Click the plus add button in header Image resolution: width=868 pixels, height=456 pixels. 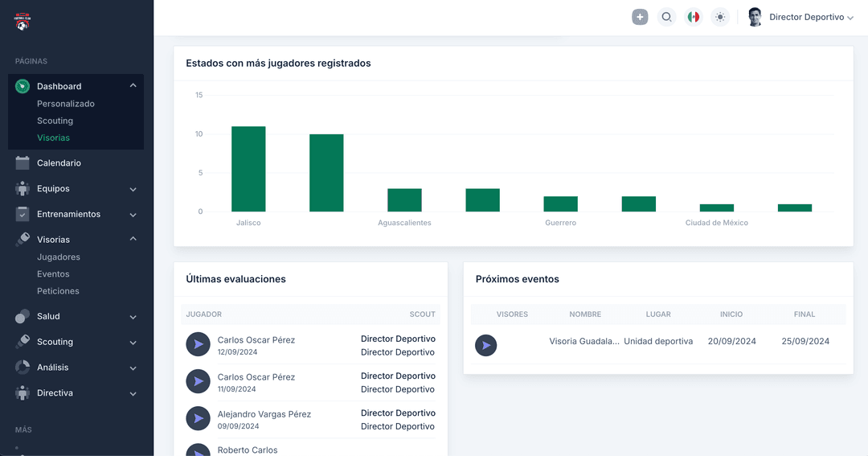(640, 17)
